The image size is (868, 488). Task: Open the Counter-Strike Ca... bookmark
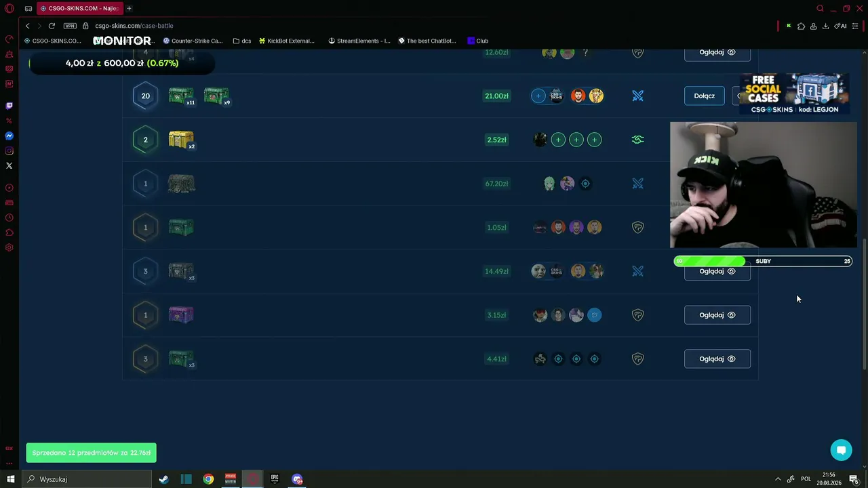coord(193,41)
